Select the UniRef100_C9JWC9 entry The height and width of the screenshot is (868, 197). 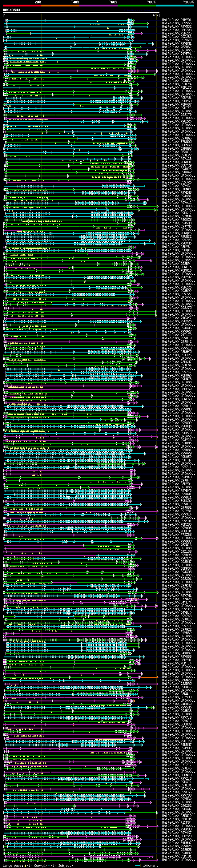pos(176,81)
